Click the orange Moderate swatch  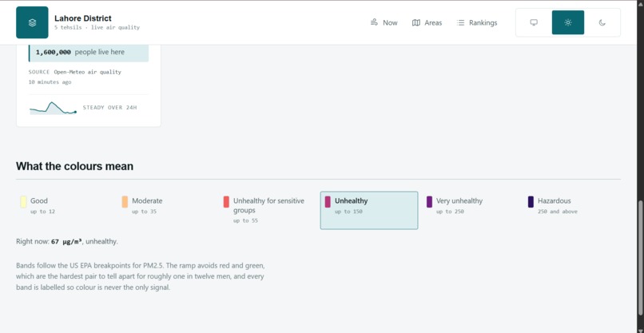[125, 201]
